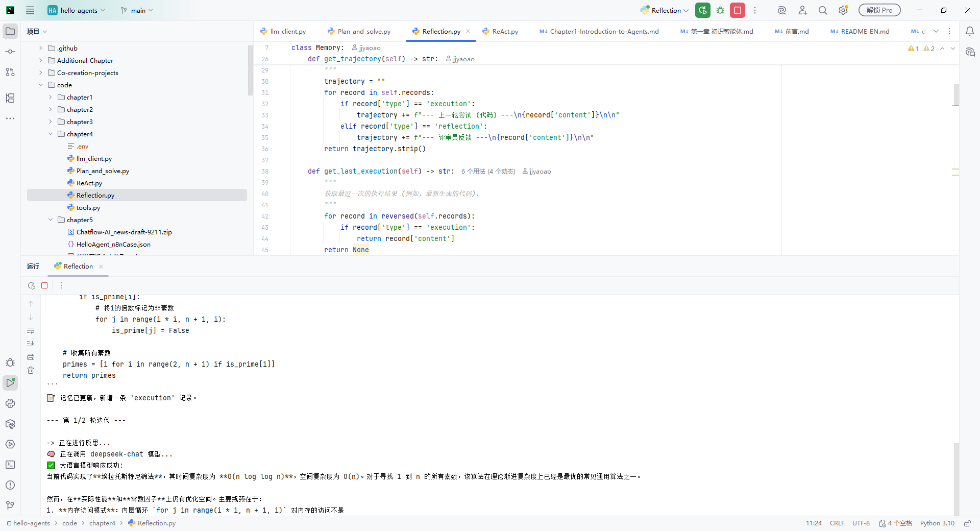The image size is (980, 531).
Task: Open the Commit tool window icon
Action: pyautogui.click(x=10, y=52)
